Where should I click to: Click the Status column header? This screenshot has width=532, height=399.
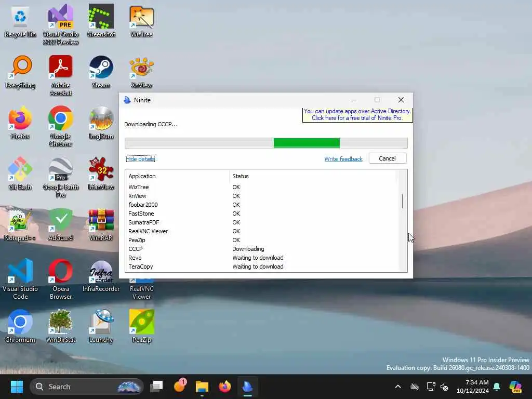pyautogui.click(x=312, y=176)
